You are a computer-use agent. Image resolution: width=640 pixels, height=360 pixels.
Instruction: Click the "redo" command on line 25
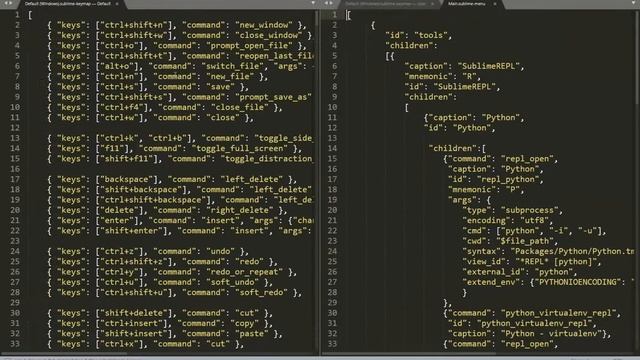(249, 262)
